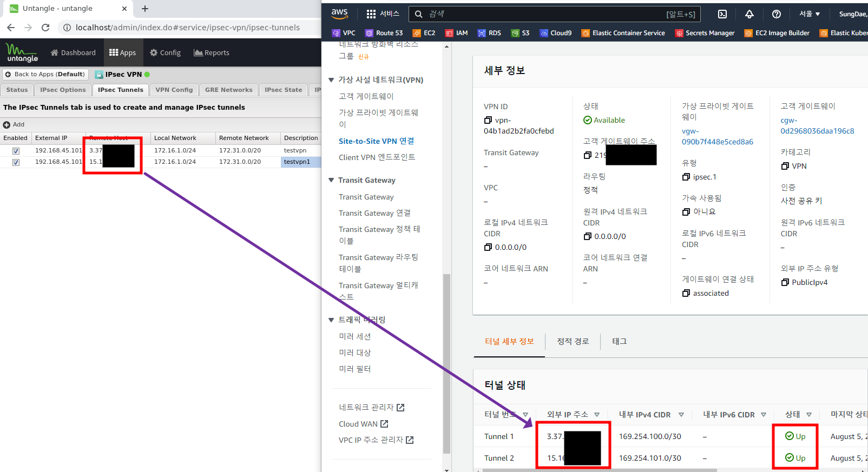Collapse the 트래픽 미러링 section
Viewport: 868px width, 472px height.
pyautogui.click(x=331, y=320)
